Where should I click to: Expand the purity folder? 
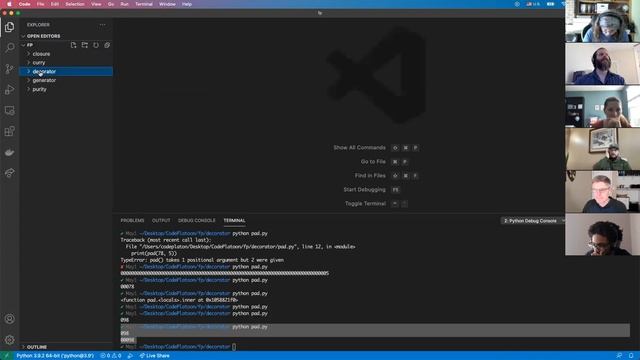(66, 89)
